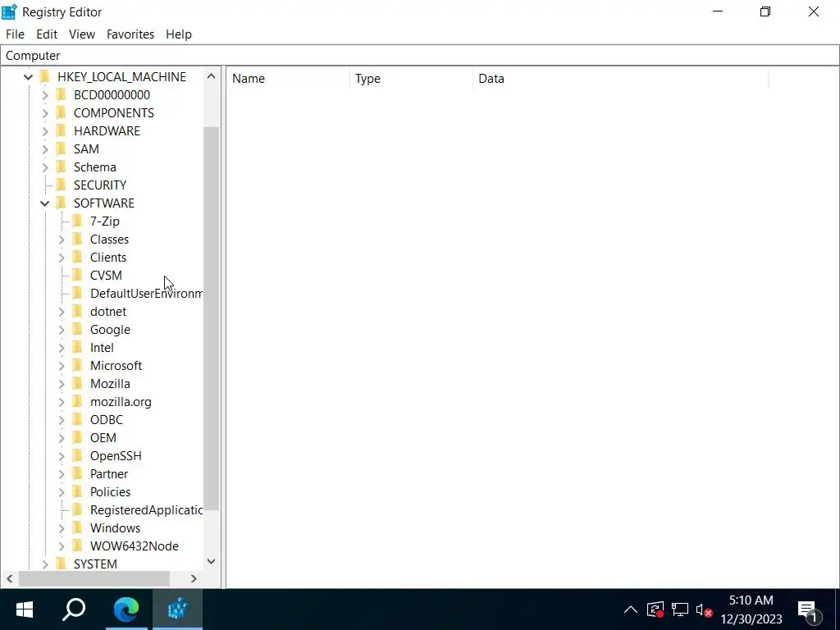
Task: Open the File menu
Action: 15,34
